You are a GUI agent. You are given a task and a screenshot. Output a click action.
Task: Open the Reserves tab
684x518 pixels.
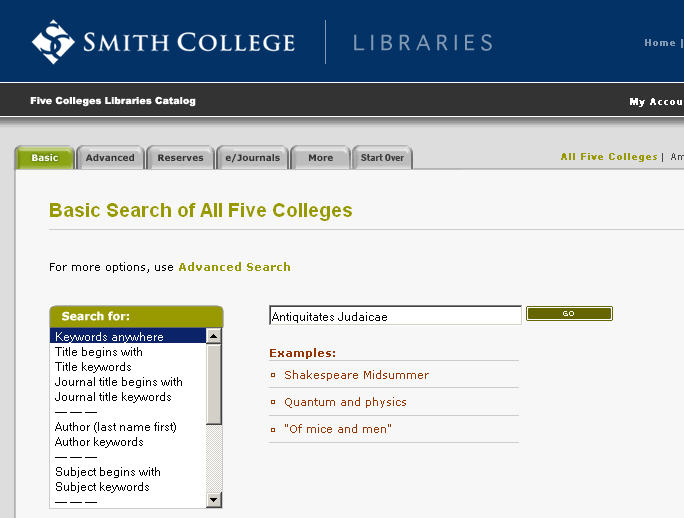(180, 158)
